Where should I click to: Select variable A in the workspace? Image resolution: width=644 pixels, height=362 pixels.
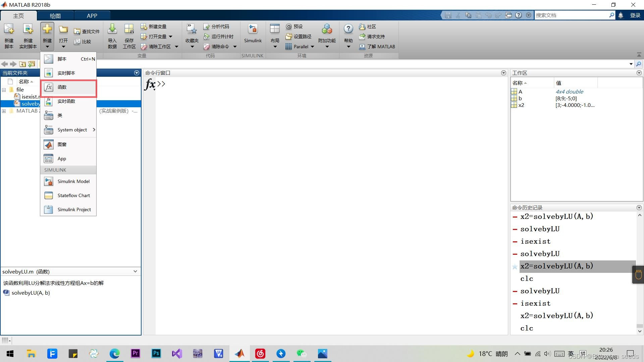[520, 92]
